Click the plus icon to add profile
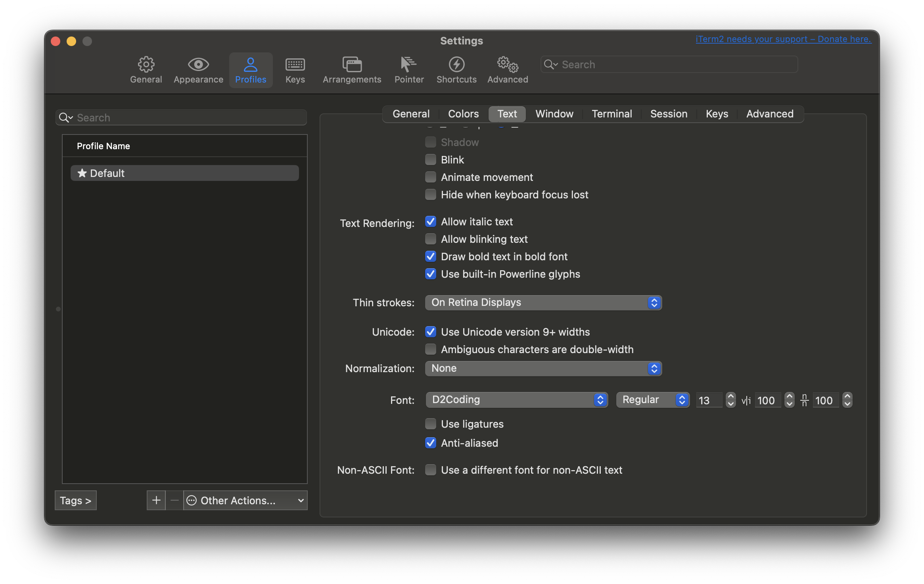924x584 pixels. tap(156, 500)
